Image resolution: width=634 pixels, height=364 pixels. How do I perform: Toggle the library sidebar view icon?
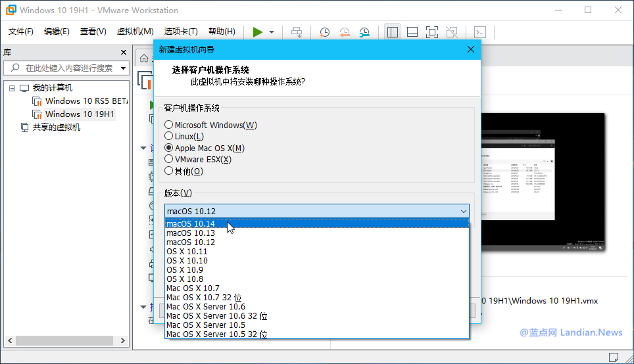(392, 32)
